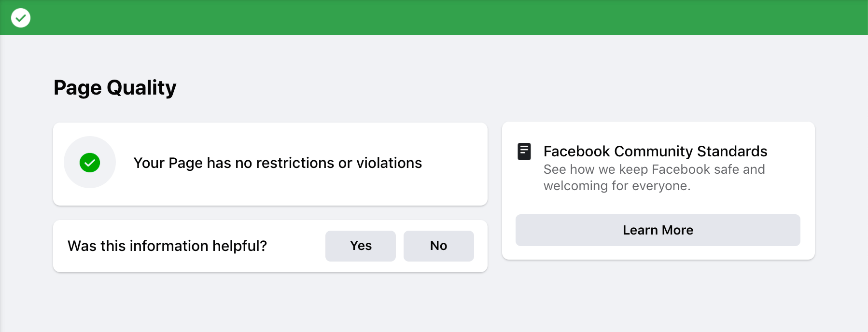Viewport: 868px width, 332px height.
Task: Click the white checkmark icon in the green banner
Action: [x=20, y=17]
